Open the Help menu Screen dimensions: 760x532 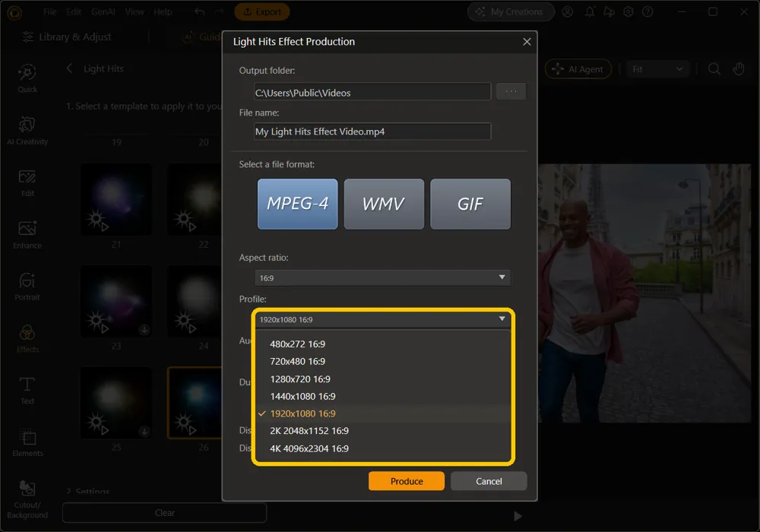coord(163,11)
